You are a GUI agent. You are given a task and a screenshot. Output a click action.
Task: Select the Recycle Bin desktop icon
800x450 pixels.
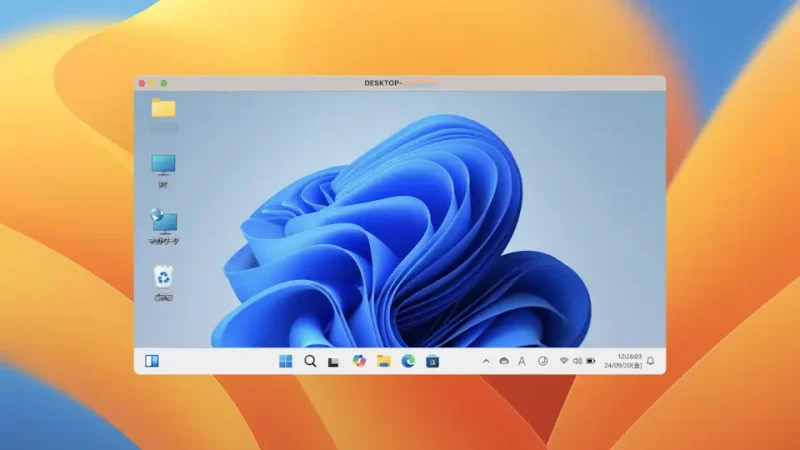point(163,283)
